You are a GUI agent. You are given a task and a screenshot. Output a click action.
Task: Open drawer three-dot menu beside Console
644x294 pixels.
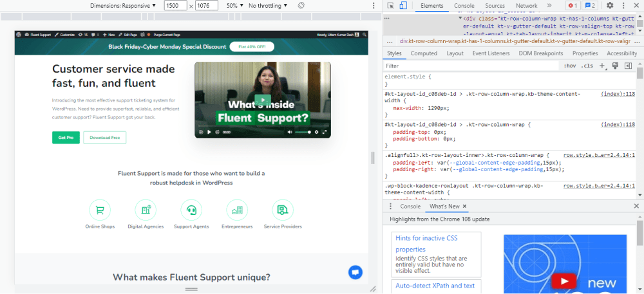click(391, 207)
